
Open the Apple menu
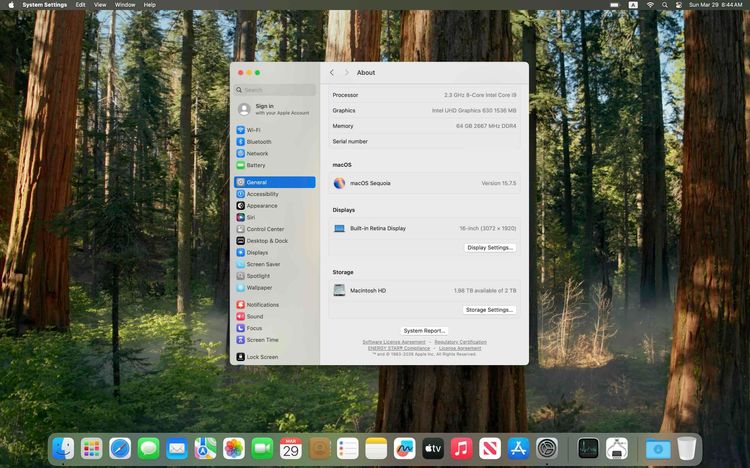coord(11,5)
